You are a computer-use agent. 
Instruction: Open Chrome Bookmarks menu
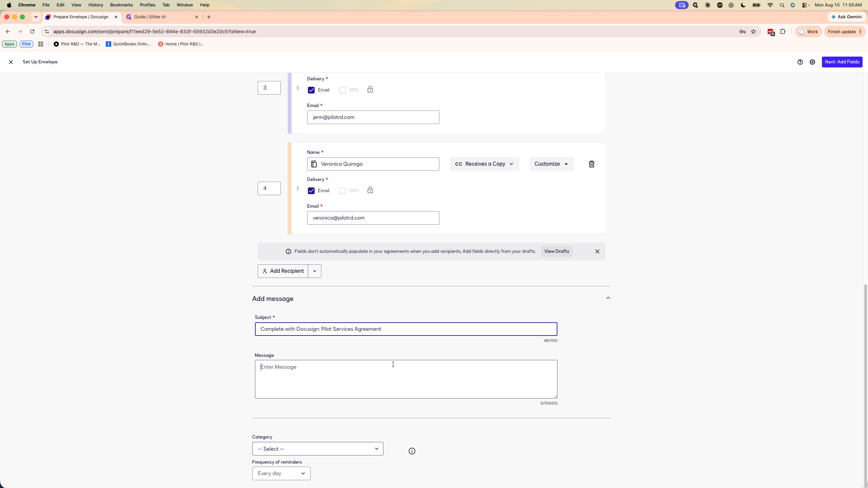121,5
